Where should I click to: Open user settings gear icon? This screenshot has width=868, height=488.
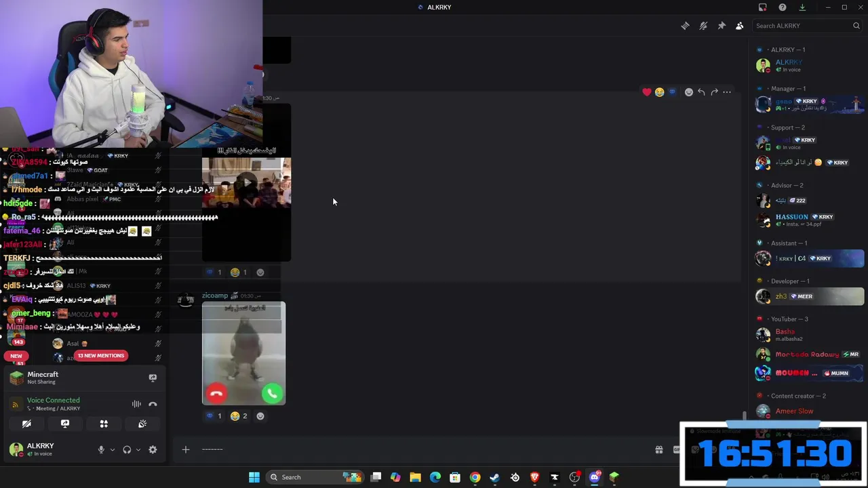tap(153, 449)
